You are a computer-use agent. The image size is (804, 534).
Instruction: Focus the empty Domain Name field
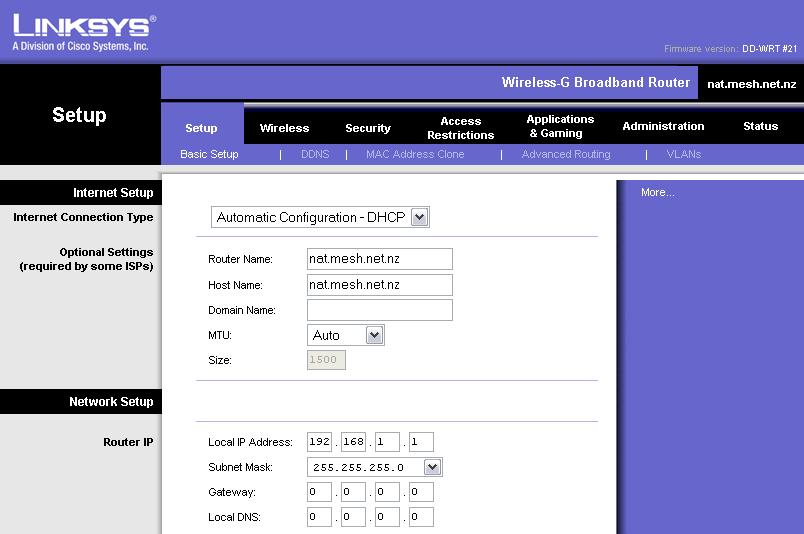tap(379, 310)
